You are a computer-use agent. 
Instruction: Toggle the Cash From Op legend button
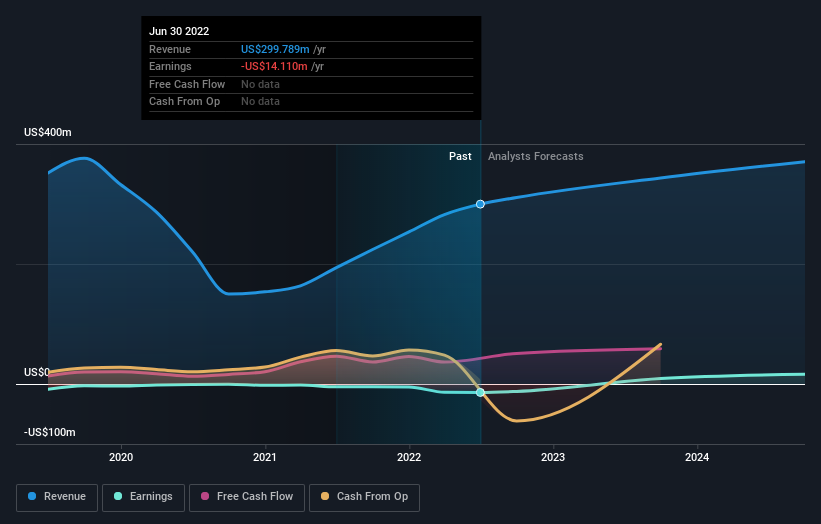point(364,497)
